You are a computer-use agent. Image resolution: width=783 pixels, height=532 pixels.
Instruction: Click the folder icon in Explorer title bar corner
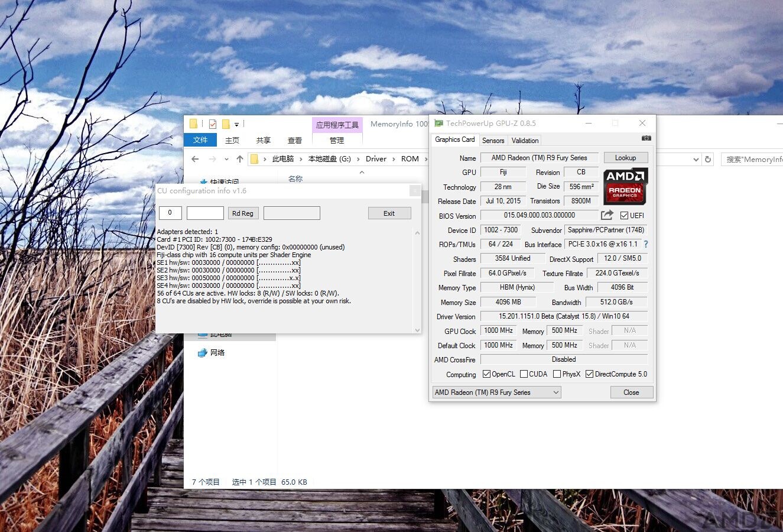click(x=193, y=124)
